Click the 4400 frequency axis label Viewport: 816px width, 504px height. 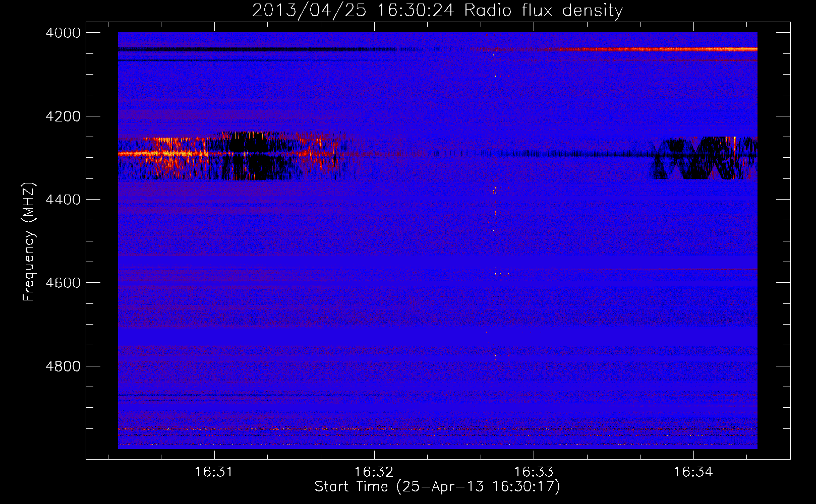coord(63,200)
